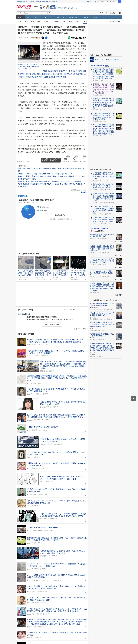
Task: Open the エンタメ category in sub-navigation
Action: pos(47,21)
